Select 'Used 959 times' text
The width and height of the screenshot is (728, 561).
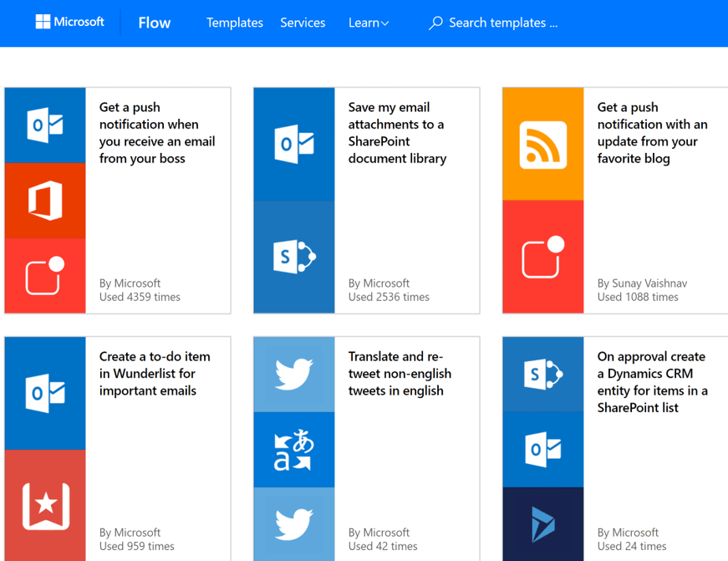(x=136, y=547)
